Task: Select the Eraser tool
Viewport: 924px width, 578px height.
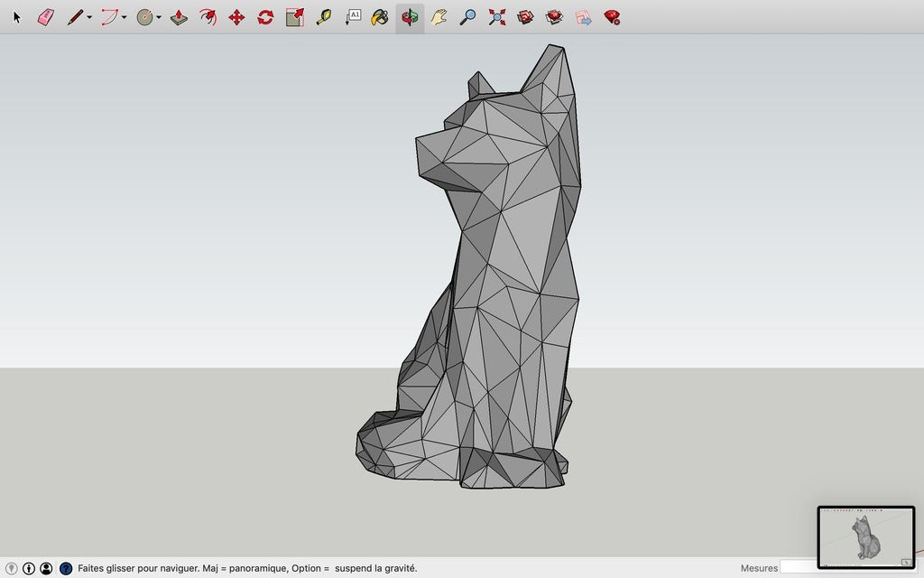Action: click(x=43, y=15)
